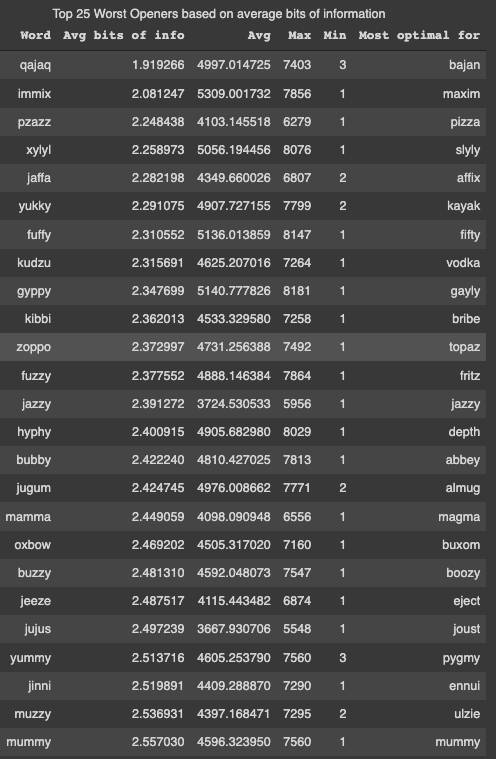This screenshot has height=759, width=496.
Task: Click the value 5056.194456 in xylyl row
Action: (x=234, y=150)
